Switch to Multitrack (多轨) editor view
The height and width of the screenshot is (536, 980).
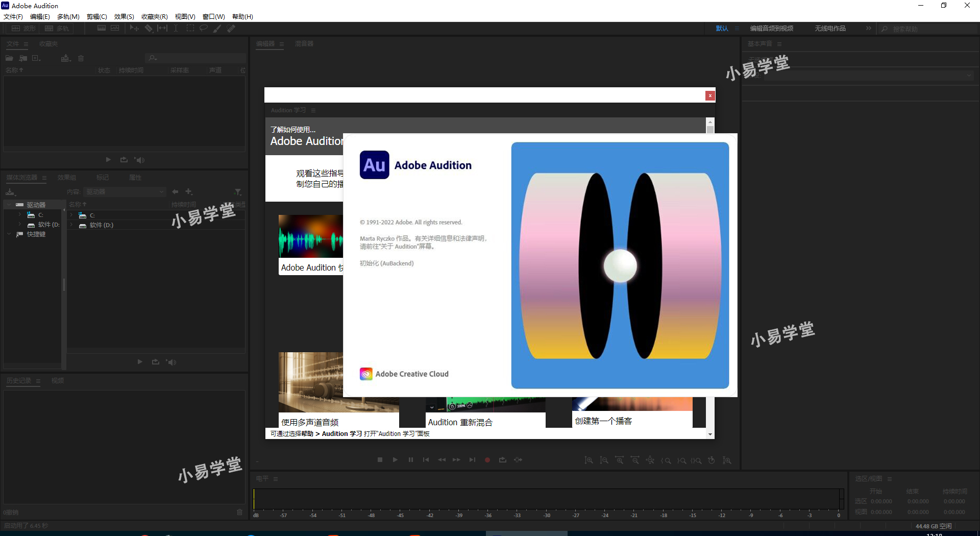(x=57, y=29)
